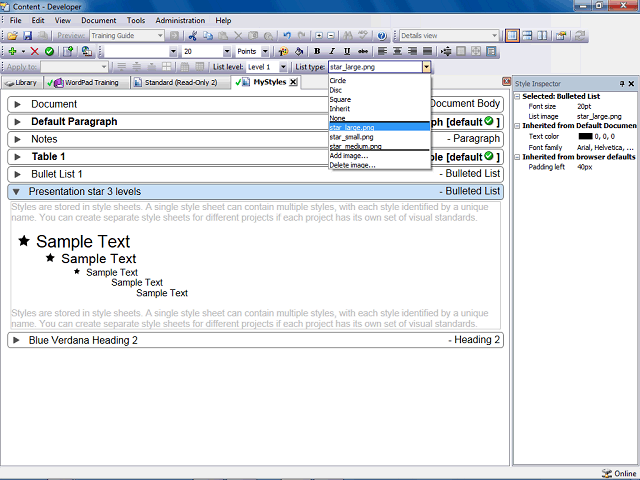Close the Style Inspector panel
Image resolution: width=640 pixels, height=480 pixels.
coord(631,84)
